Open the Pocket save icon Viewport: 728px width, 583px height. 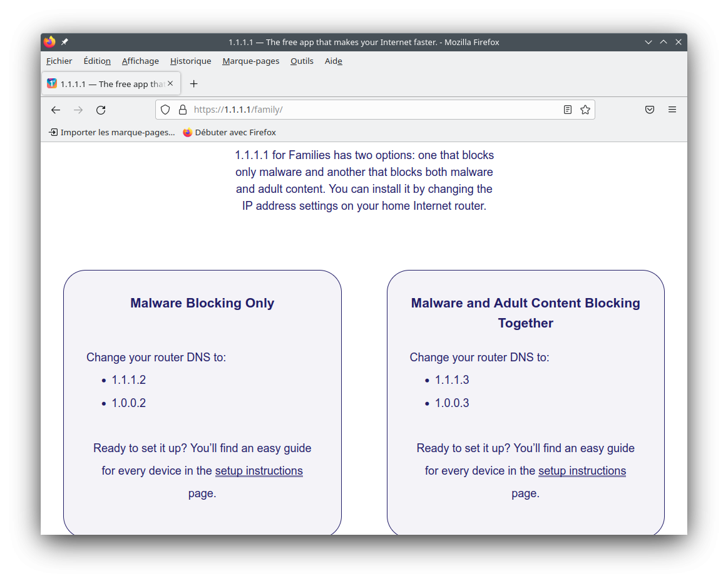tap(650, 110)
